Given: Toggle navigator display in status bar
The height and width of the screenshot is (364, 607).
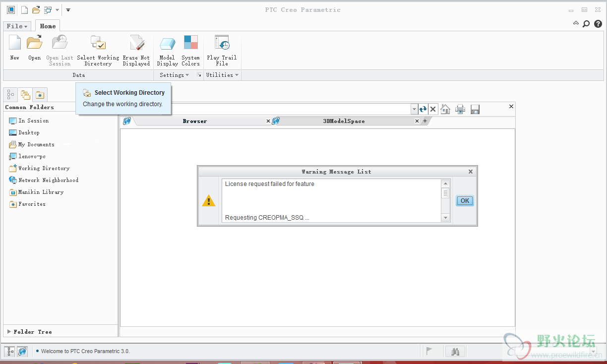Looking at the screenshot, I should pos(10,351).
